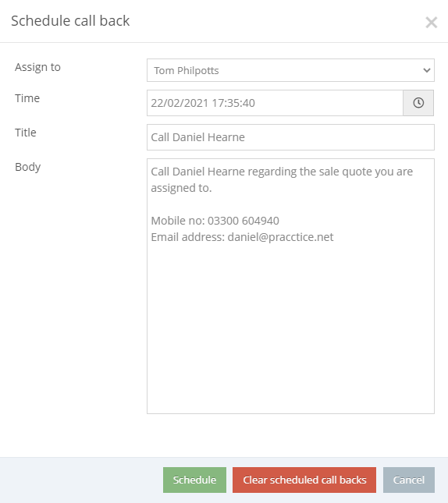
Task: Click the date 22/02/2021 in Time field
Action: (180, 103)
